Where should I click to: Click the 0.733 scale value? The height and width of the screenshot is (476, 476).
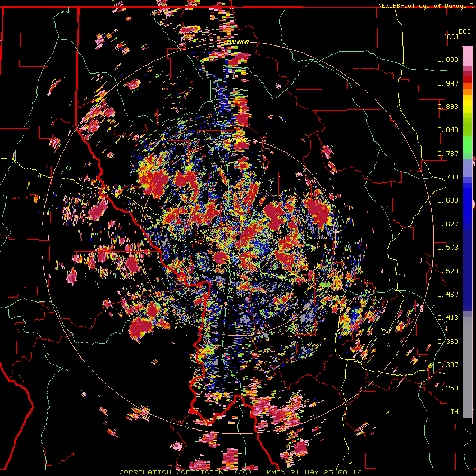pos(448,177)
